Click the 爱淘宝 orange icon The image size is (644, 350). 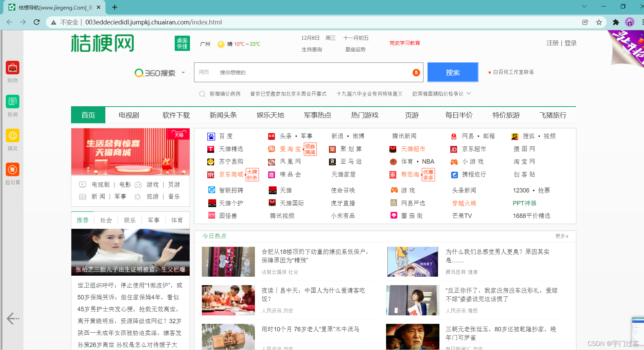pyautogui.click(x=272, y=149)
